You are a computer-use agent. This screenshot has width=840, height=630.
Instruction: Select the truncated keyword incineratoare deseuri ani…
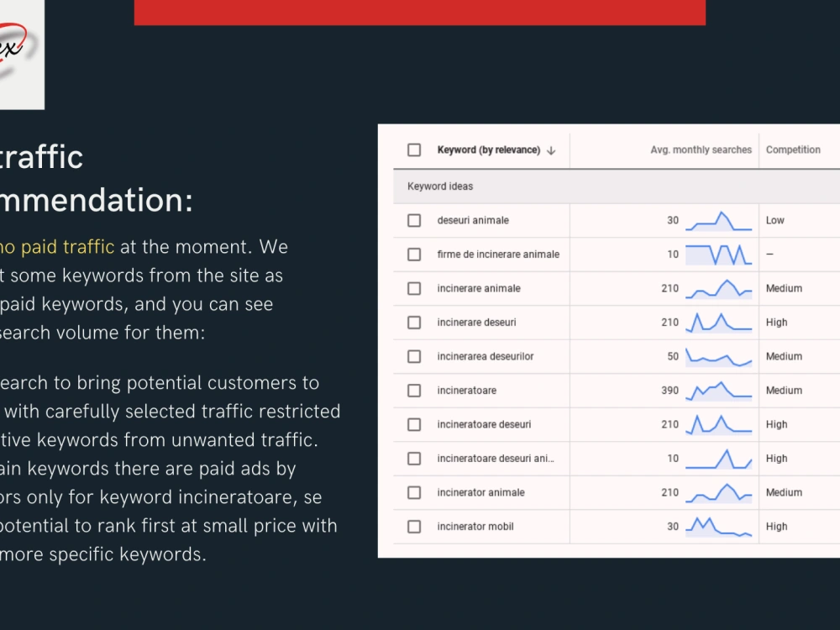(496, 459)
